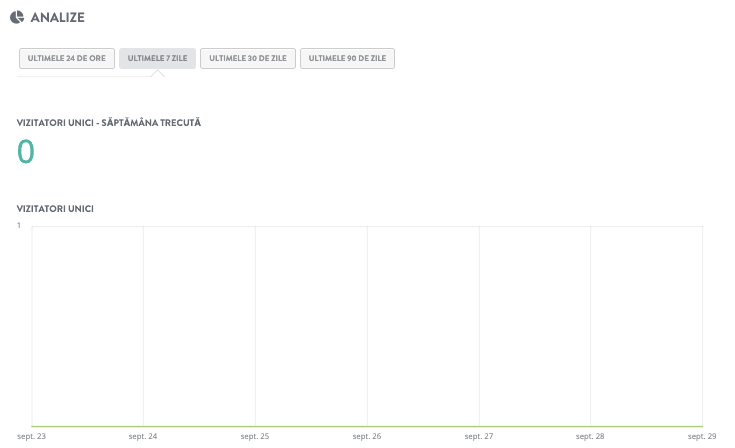Image resolution: width=735 pixels, height=448 pixels.
Task: Click the sept. 25 date on the axis
Action: tap(255, 437)
